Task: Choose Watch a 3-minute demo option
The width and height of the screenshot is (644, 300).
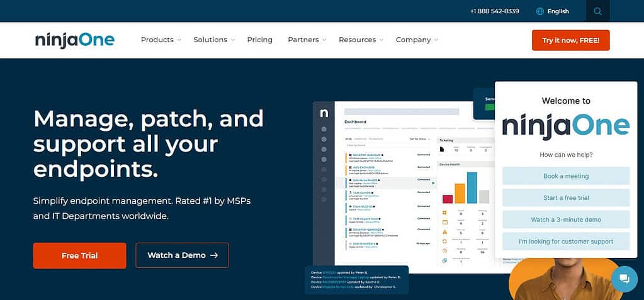Action: click(565, 219)
